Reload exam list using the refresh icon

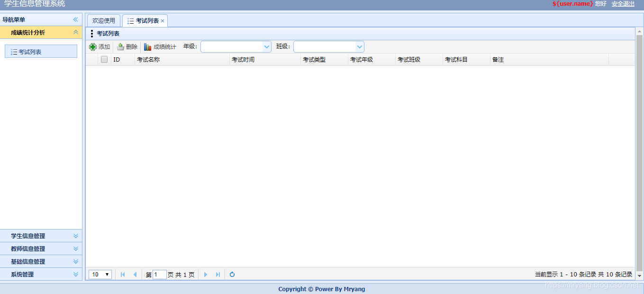[x=232, y=274]
